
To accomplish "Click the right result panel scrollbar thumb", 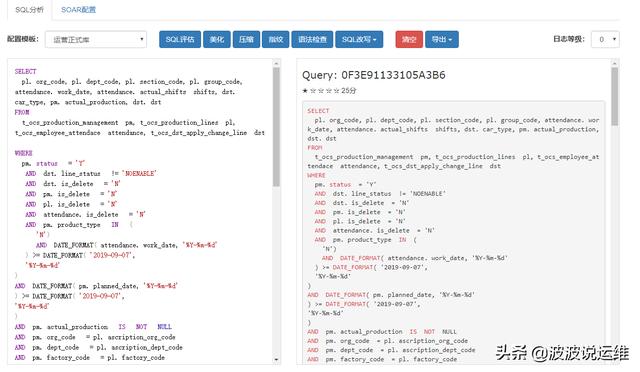I will (x=614, y=97).
